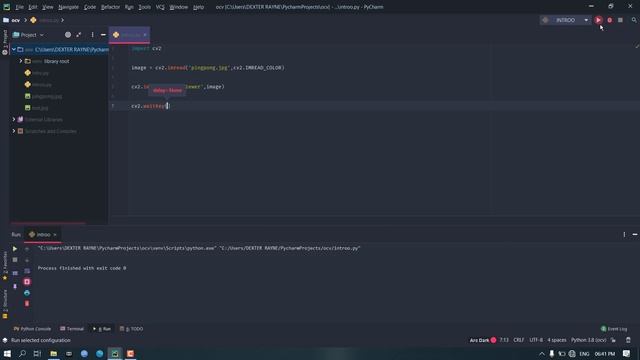Open the Terminal tool window
Image resolution: width=640 pixels, height=360 pixels.
[72, 329]
